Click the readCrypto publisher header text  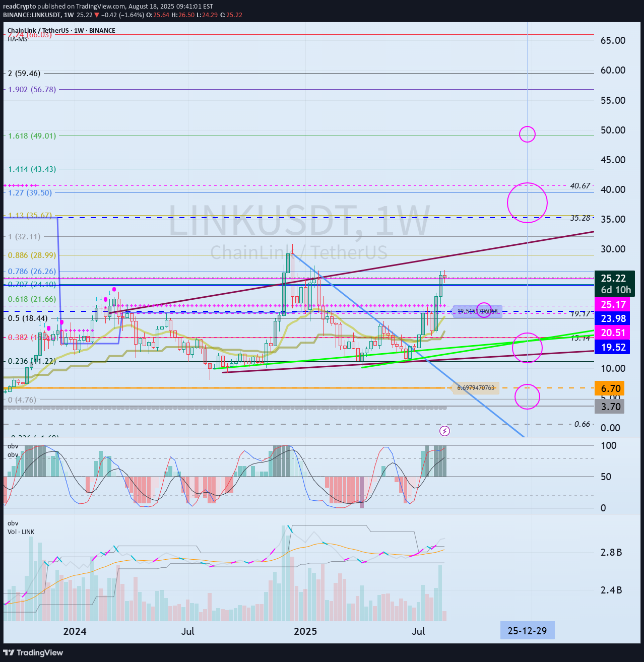[108, 7]
